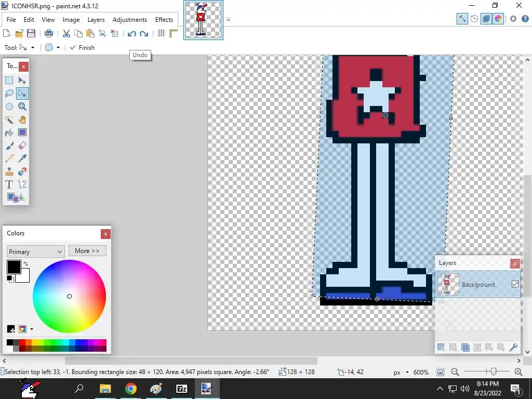Select the Text tool
This screenshot has width=532, height=399.
click(9, 184)
